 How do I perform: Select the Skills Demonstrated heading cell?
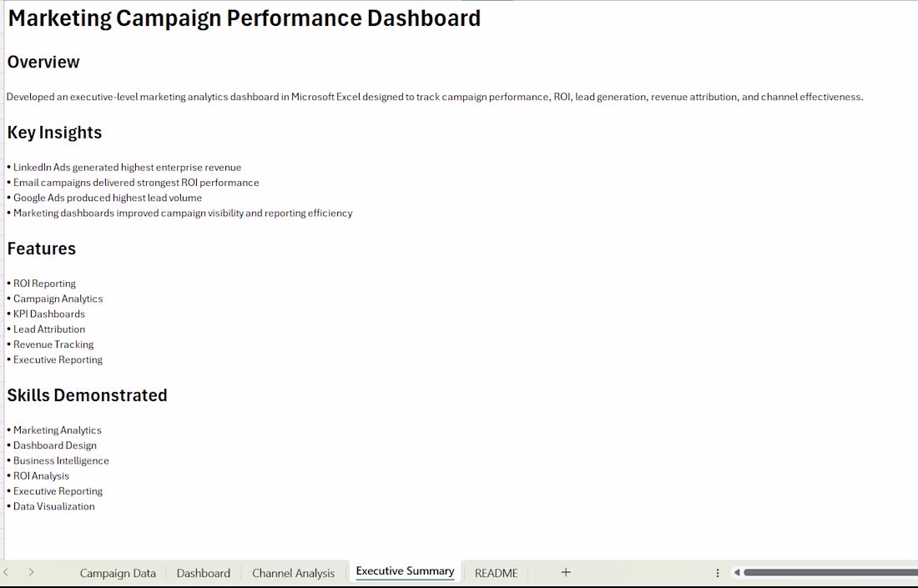click(x=88, y=395)
